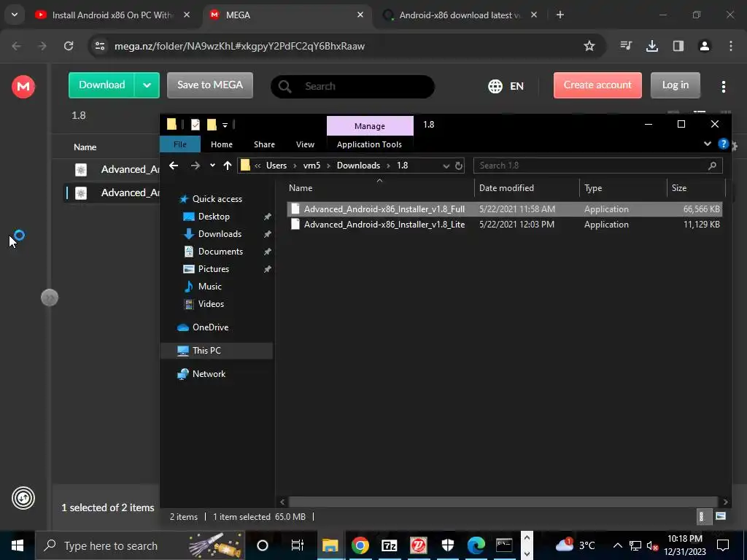
Task: Open Pictures in navigation pane
Action: [x=214, y=269]
